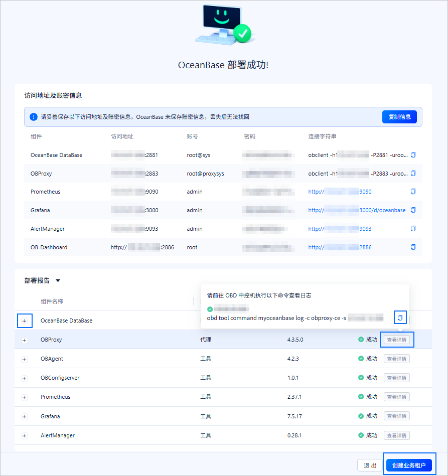Image resolution: width=448 pixels, height=476 pixels.
Task: Expand the AlertManager report row
Action: click(x=25, y=436)
